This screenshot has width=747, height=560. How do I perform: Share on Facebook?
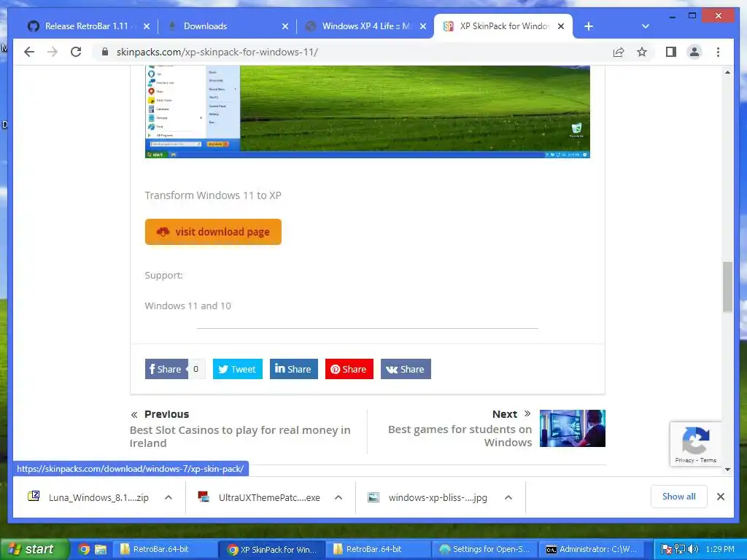(x=166, y=369)
